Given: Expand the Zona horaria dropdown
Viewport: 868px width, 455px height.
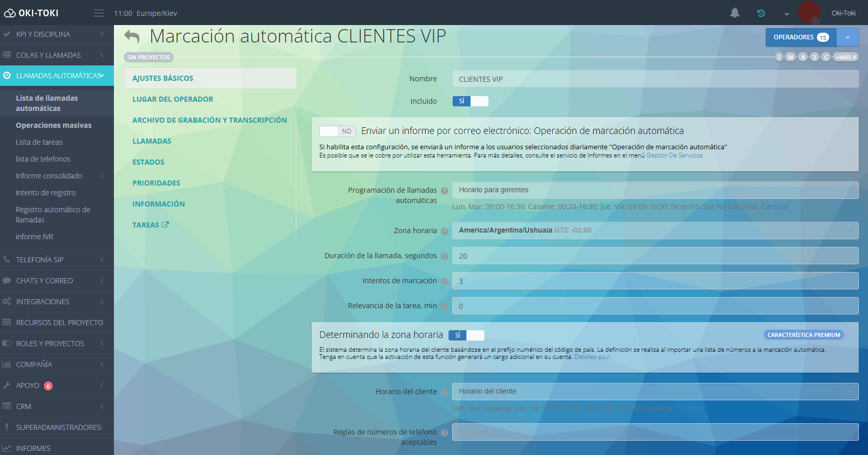Looking at the screenshot, I should (x=654, y=231).
